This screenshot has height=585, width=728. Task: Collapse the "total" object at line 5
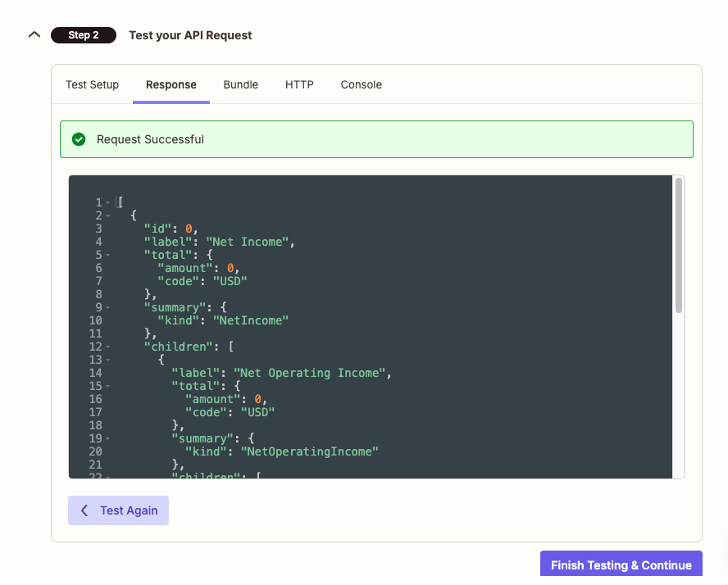coord(107,255)
